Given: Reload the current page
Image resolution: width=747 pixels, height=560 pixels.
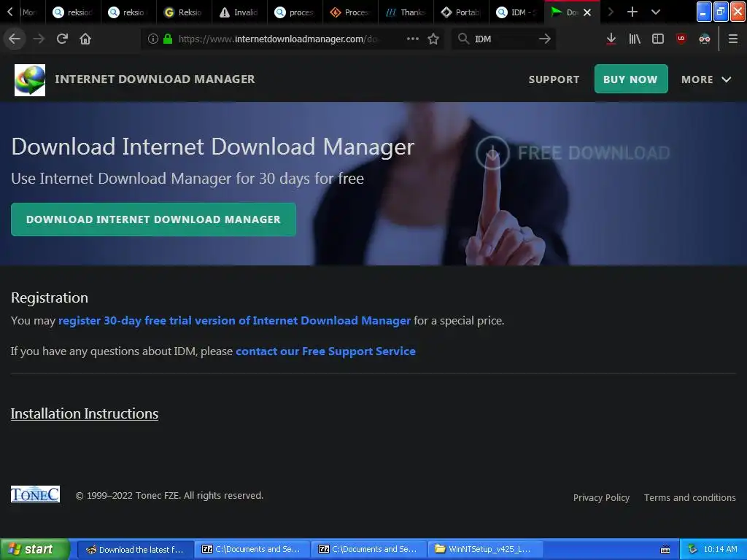Looking at the screenshot, I should [x=62, y=39].
